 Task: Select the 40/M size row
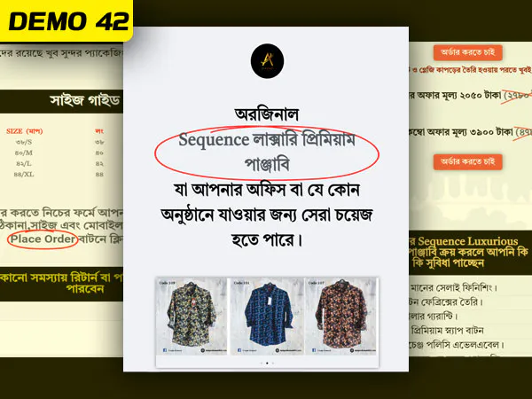pyautogui.click(x=59, y=153)
